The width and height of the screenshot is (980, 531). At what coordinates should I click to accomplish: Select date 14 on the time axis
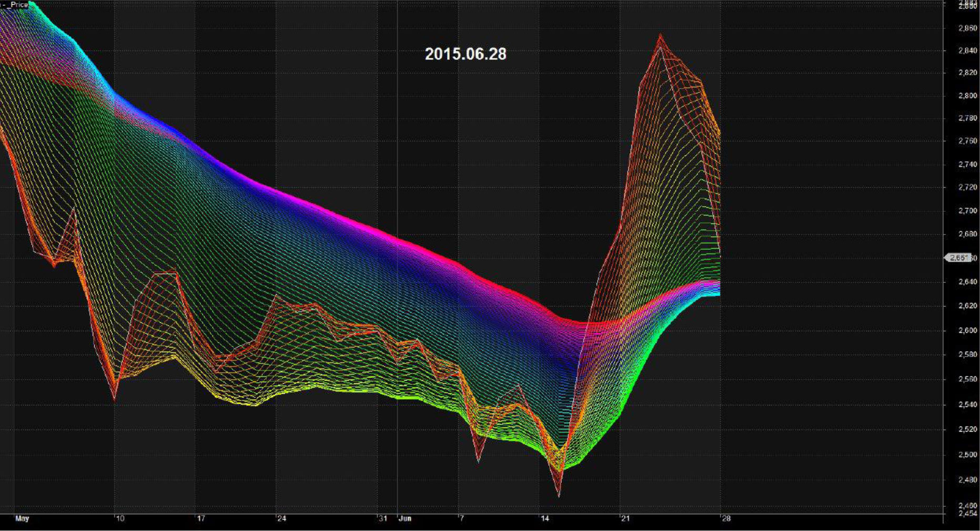coord(544,518)
